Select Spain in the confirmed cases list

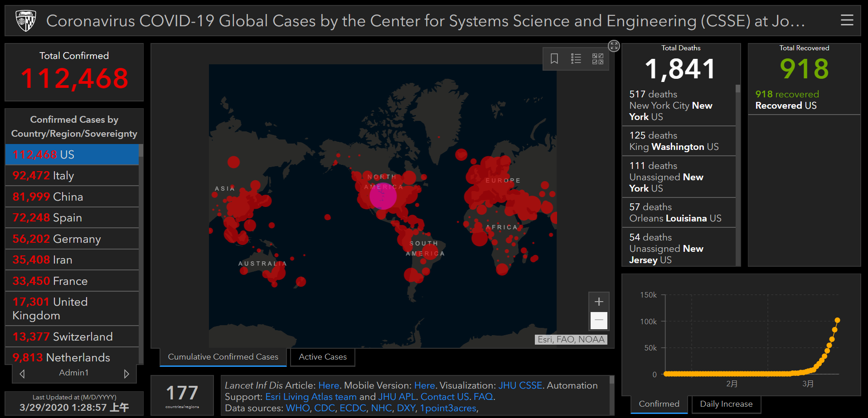(72, 218)
